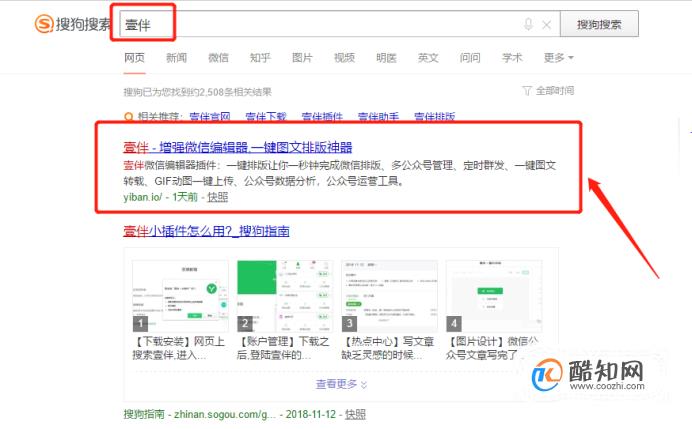Select the 网页 tab
The width and height of the screenshot is (692, 429).
point(134,58)
